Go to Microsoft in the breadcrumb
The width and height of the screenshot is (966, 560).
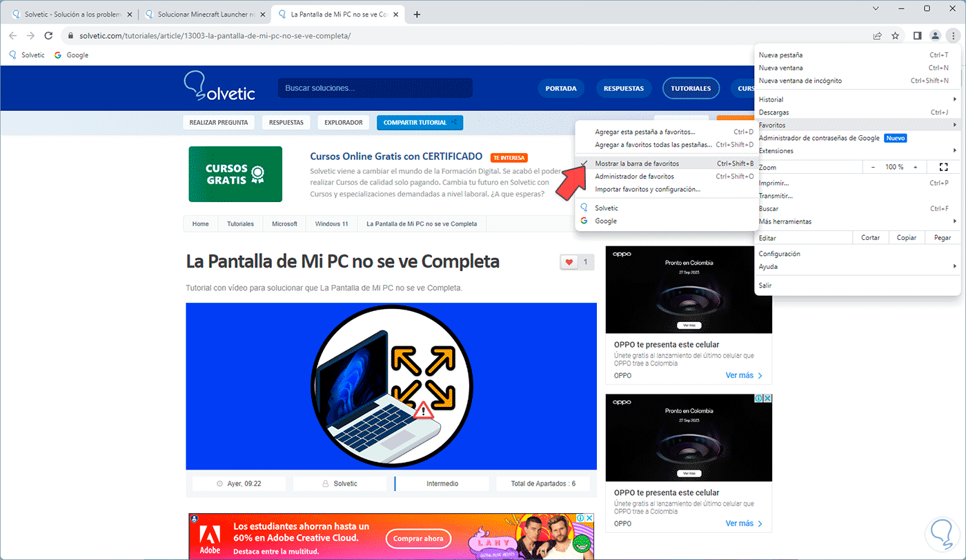284,224
